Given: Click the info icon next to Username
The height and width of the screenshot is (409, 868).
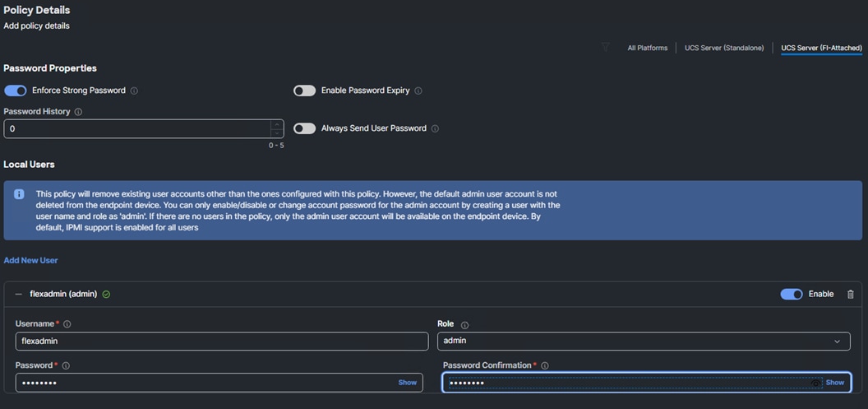Looking at the screenshot, I should [x=67, y=324].
